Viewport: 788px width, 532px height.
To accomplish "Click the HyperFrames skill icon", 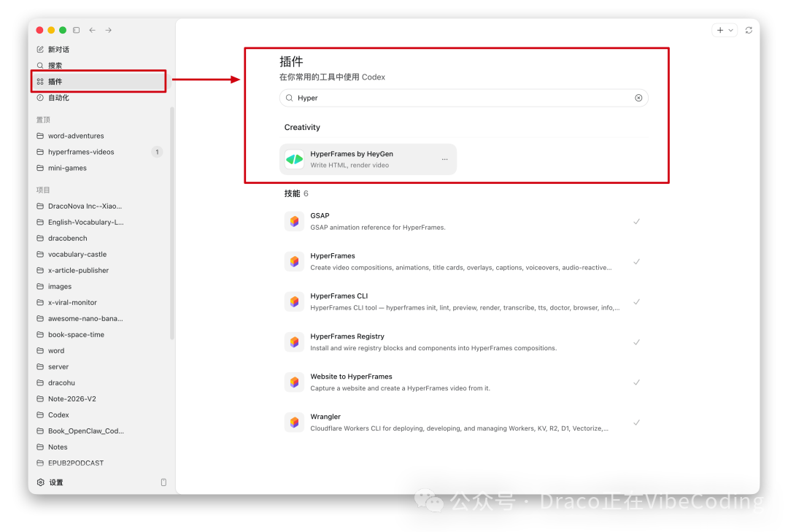I will [295, 262].
